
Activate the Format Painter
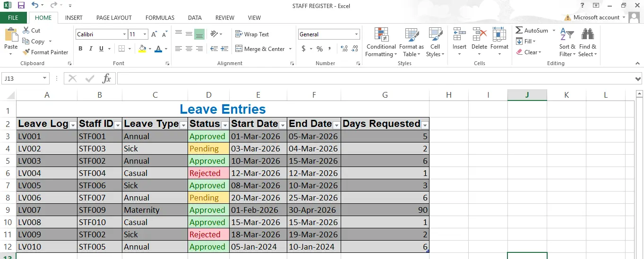click(45, 52)
